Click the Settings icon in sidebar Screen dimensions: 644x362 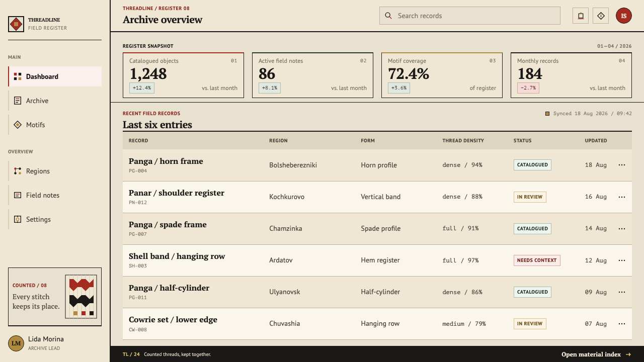[18, 219]
